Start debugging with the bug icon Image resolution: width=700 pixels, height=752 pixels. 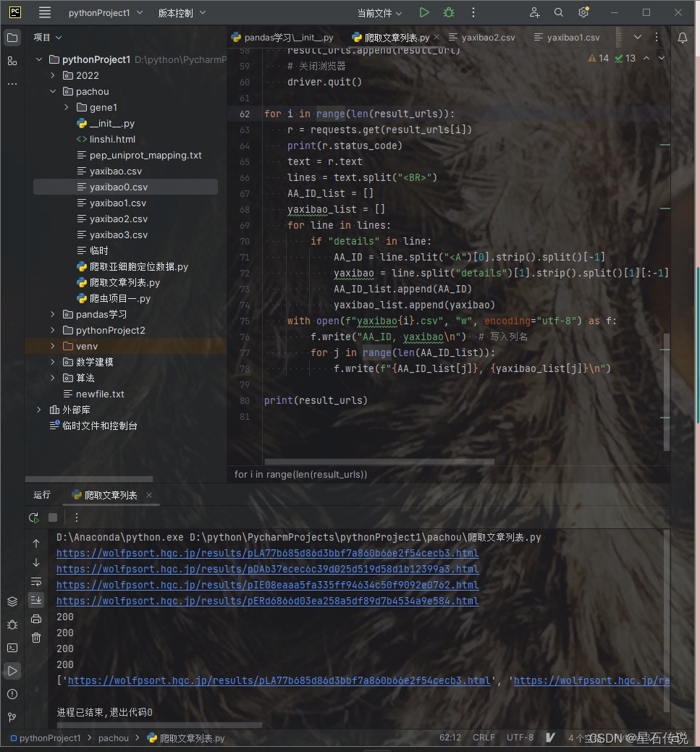449,12
